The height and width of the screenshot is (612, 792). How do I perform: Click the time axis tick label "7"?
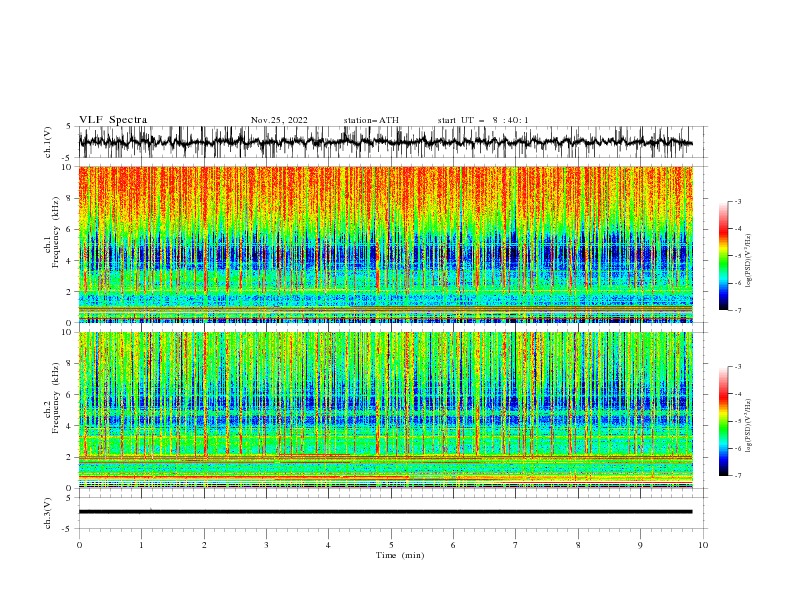coord(516,545)
